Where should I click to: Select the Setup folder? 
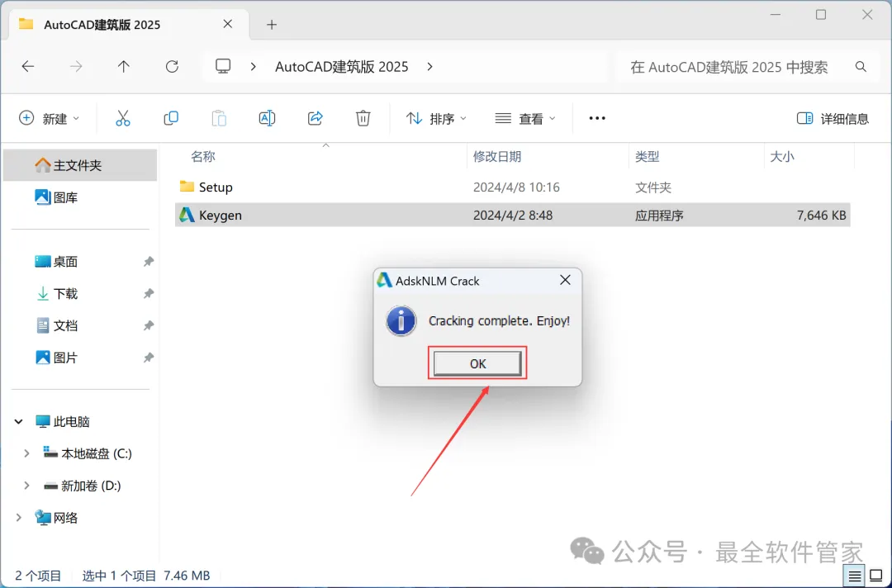(513, 187)
